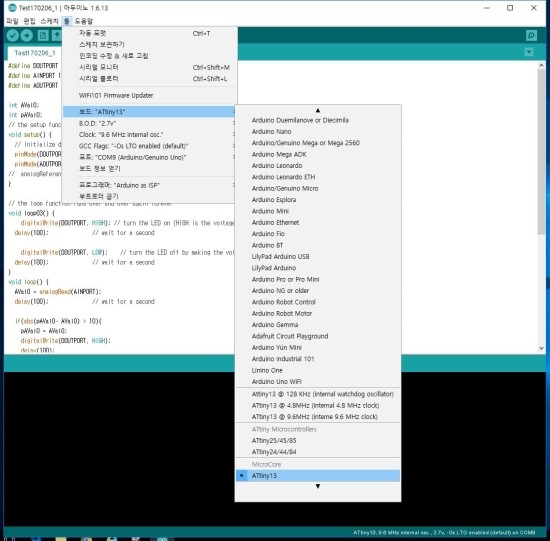
Task: Click 보드 정보 얻기 menu entry
Action: [x=150, y=168]
